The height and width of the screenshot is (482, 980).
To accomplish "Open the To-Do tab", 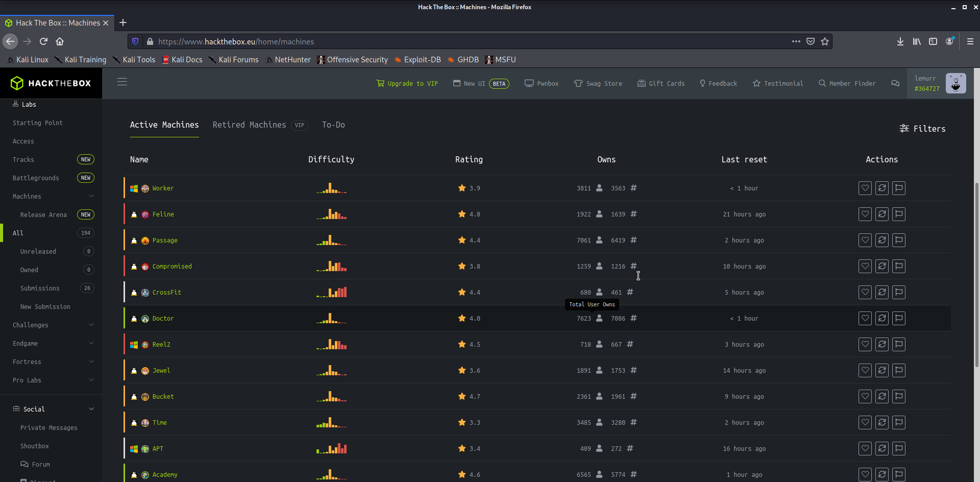I will pos(333,125).
